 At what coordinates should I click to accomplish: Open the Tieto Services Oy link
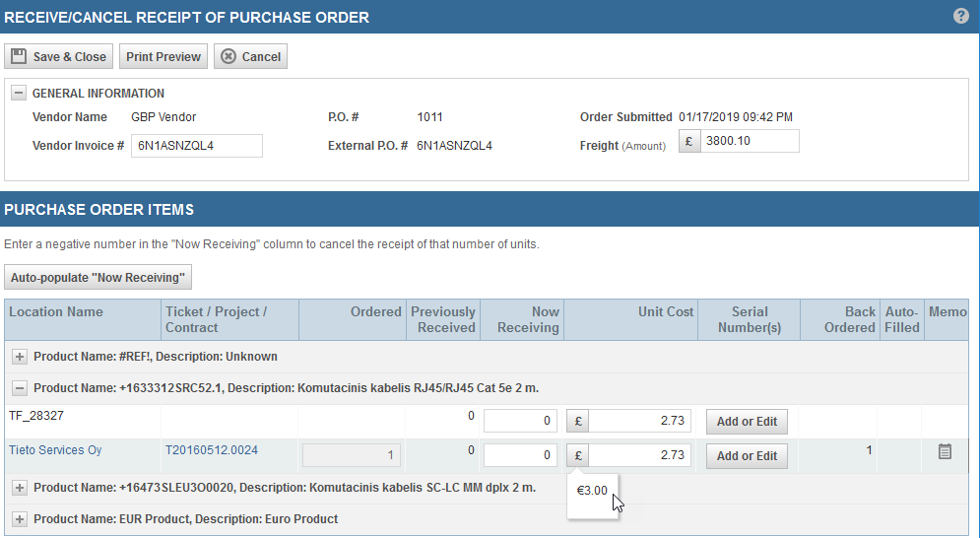55,451
